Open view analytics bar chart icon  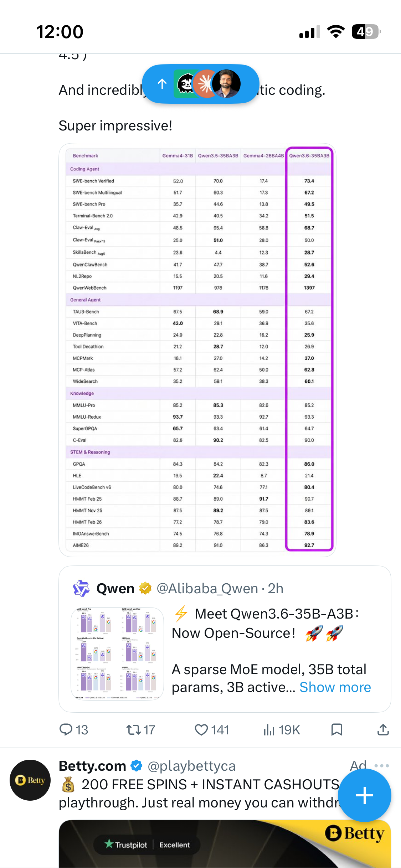[x=269, y=729]
